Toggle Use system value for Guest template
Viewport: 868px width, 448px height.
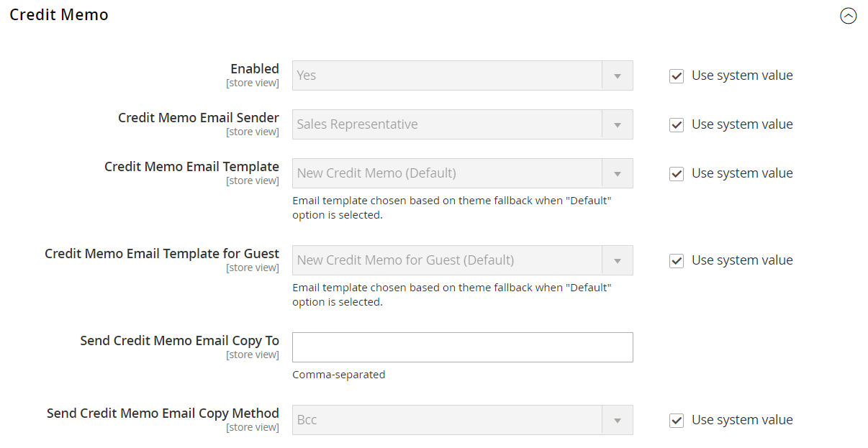(x=677, y=261)
